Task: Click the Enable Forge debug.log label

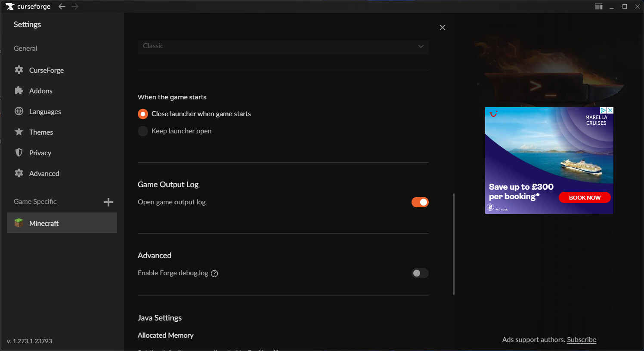Action: tap(173, 273)
